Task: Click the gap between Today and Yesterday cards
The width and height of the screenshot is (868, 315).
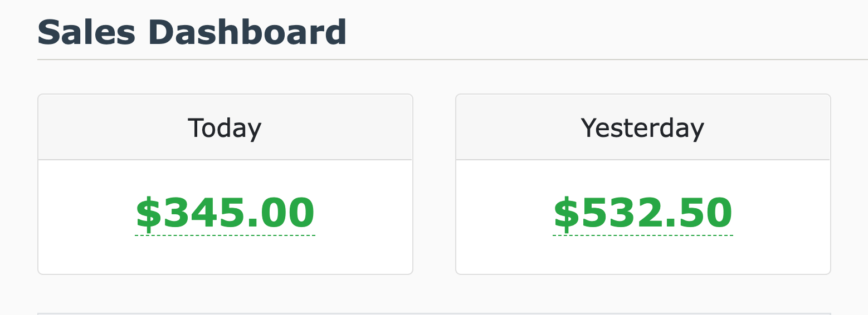Action: 434,184
